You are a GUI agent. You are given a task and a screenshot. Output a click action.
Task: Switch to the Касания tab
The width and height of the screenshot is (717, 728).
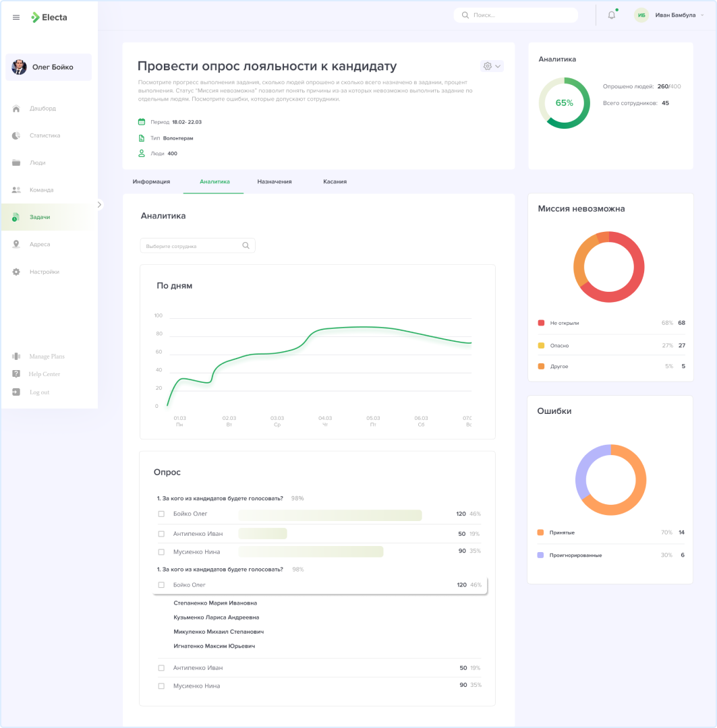coord(335,182)
